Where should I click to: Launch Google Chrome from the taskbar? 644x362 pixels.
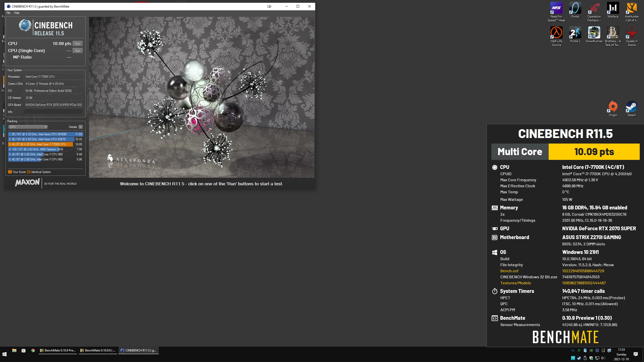point(33,350)
